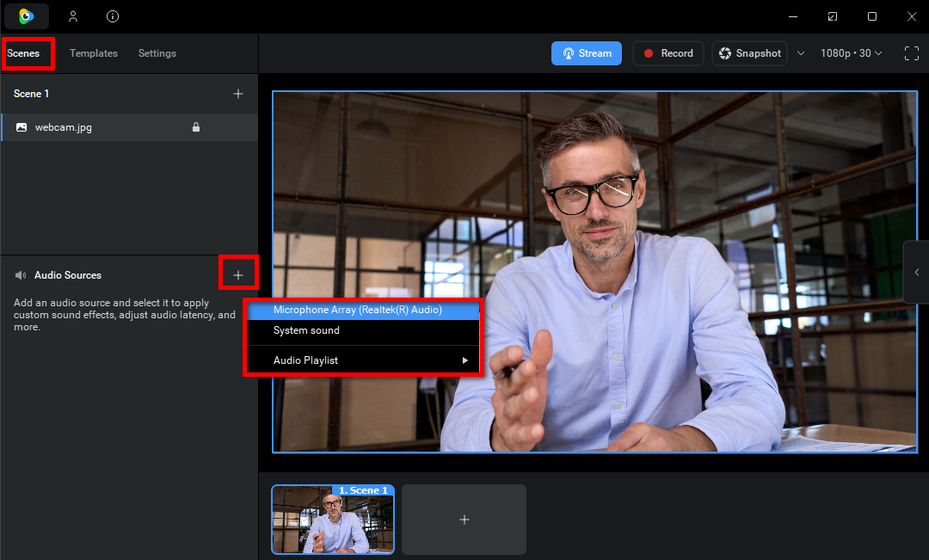
Task: Select System sound audio source
Action: click(x=307, y=330)
